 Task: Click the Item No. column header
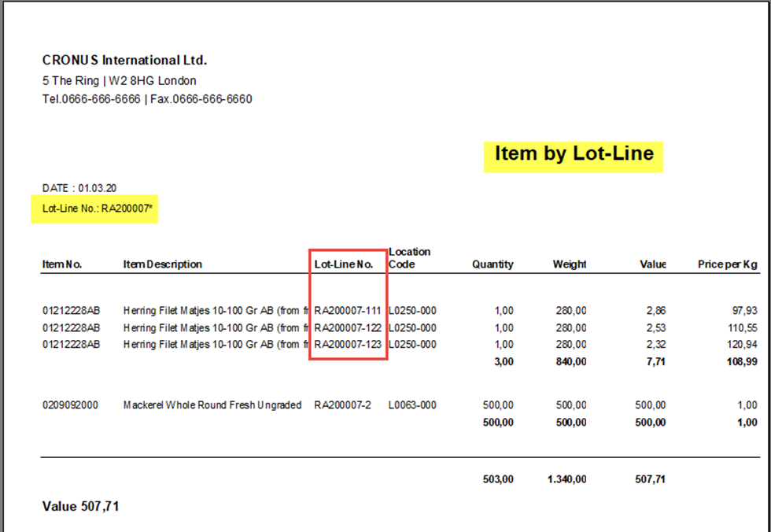point(62,264)
